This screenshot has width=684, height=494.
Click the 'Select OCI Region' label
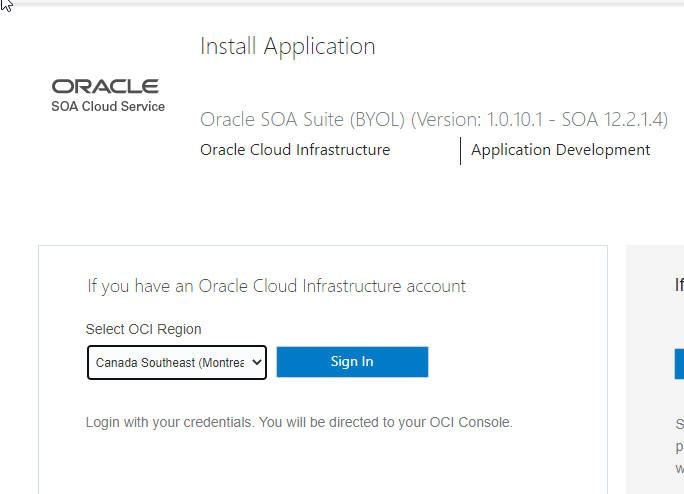coord(144,329)
